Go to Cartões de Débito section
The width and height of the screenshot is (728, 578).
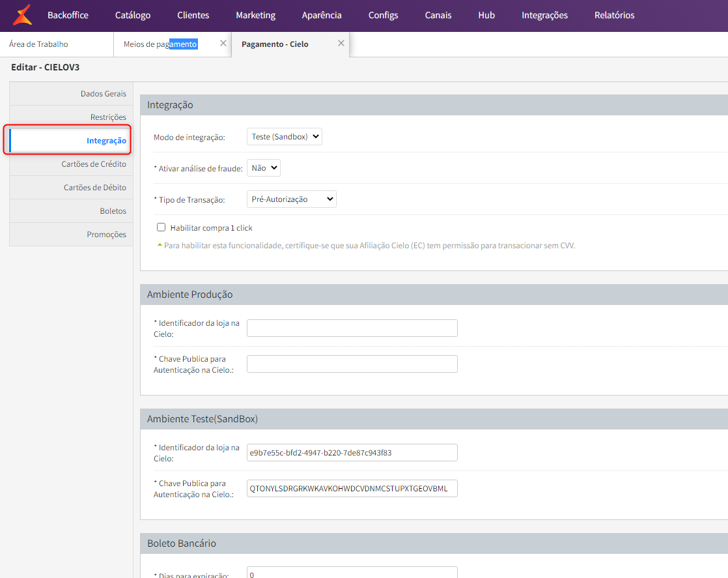[x=71, y=187]
